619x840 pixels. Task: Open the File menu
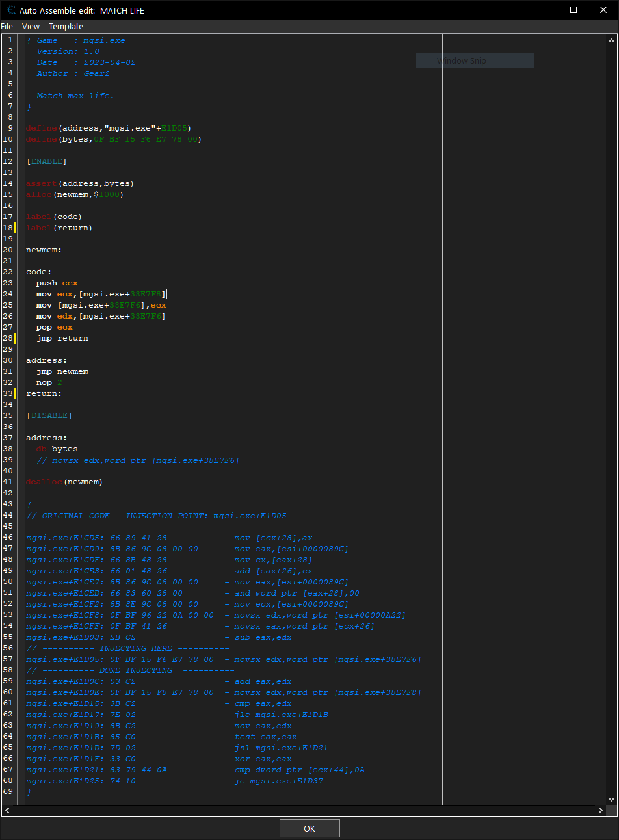[x=7, y=27]
